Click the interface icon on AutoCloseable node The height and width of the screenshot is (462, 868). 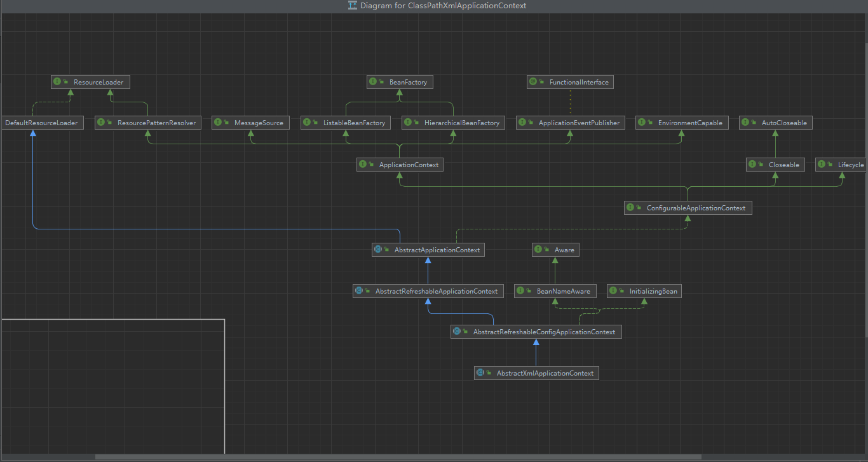(745, 123)
